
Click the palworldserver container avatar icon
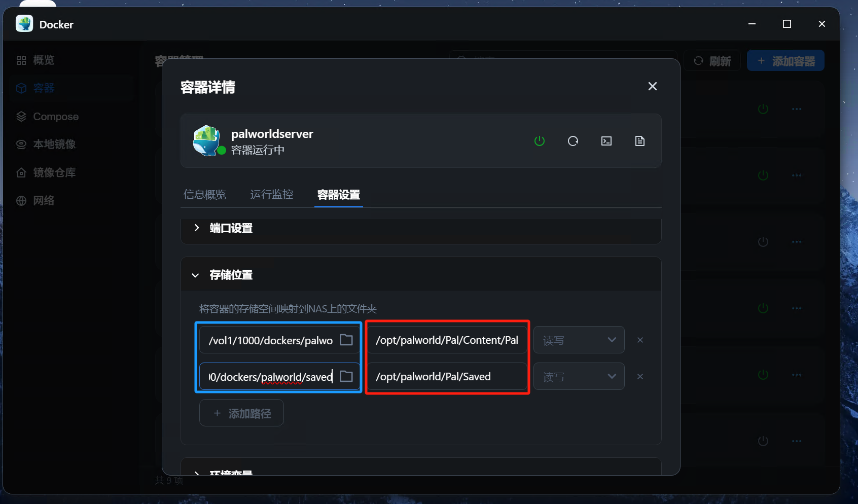(x=207, y=140)
